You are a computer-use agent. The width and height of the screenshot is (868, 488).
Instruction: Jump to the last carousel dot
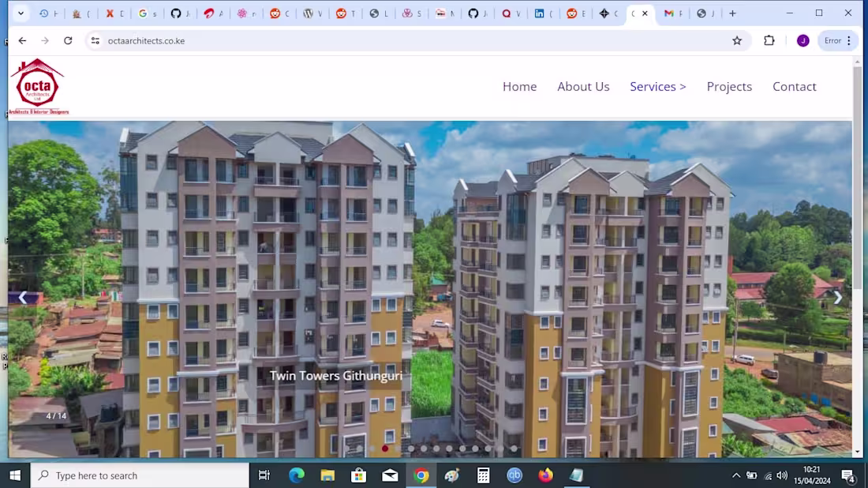(514, 449)
